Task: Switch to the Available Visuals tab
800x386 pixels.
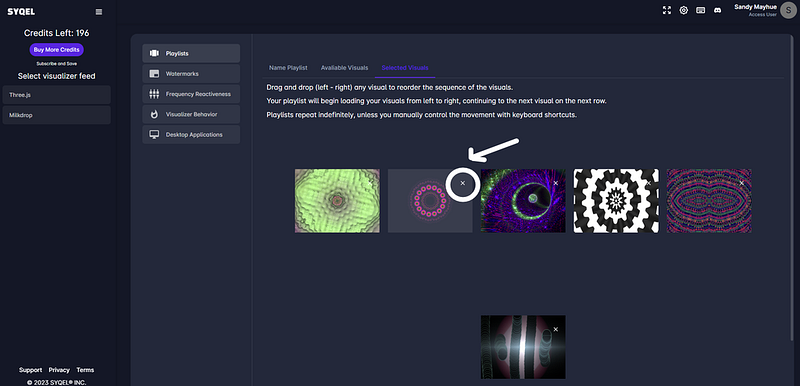Action: [344, 68]
